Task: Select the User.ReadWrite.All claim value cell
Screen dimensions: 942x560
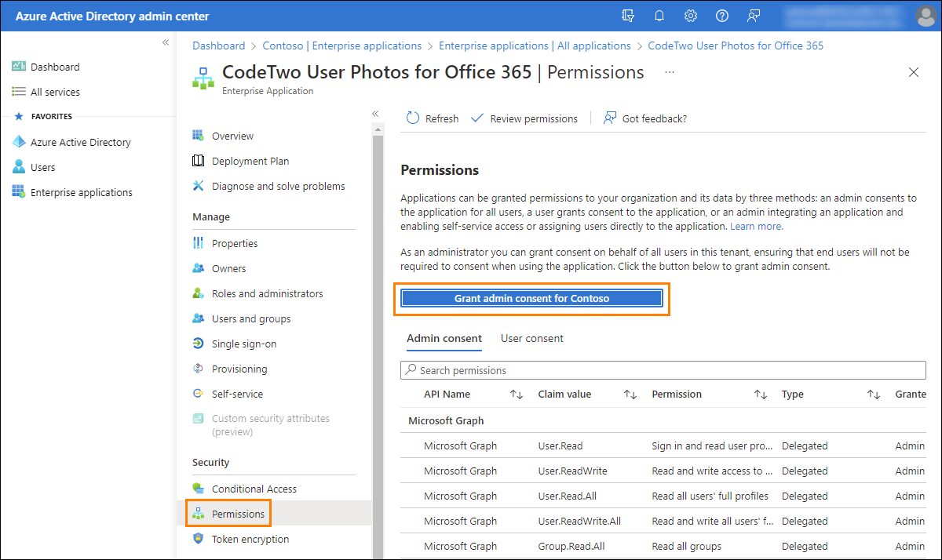Action: 579,521
